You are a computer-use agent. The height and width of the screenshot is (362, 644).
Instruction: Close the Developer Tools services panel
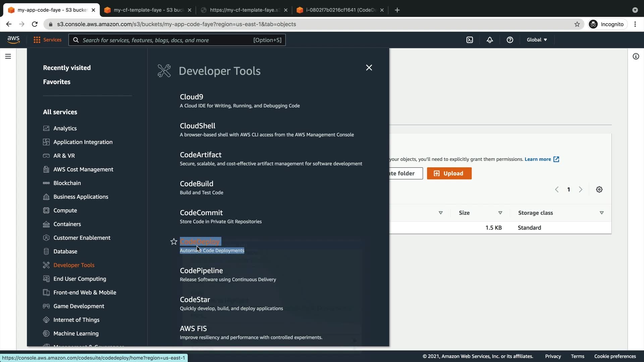pyautogui.click(x=369, y=68)
